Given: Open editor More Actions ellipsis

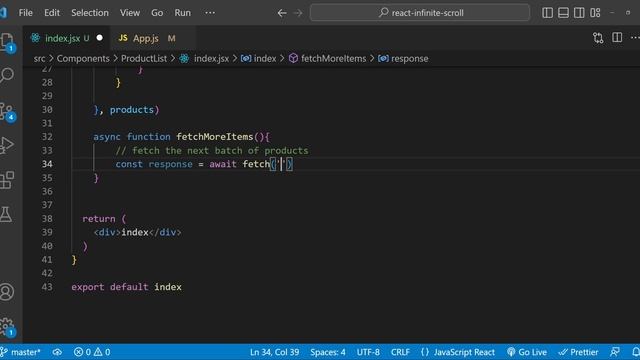Looking at the screenshot, I should point(635,38).
